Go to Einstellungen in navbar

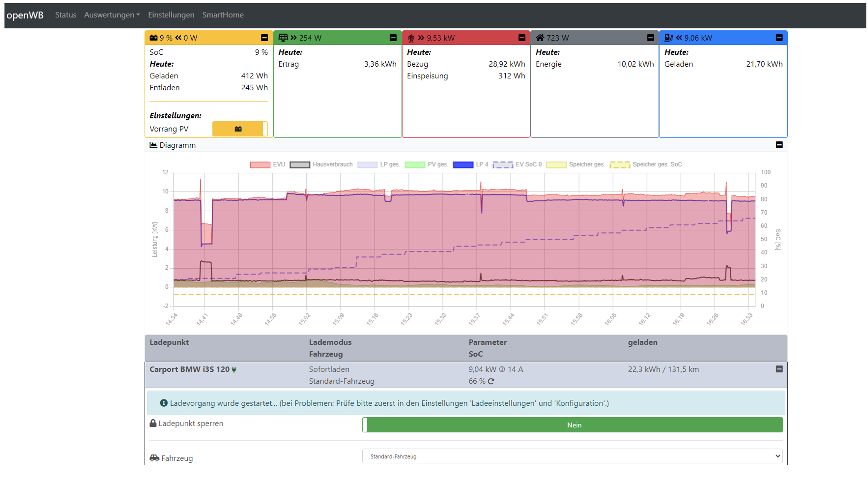pos(171,15)
